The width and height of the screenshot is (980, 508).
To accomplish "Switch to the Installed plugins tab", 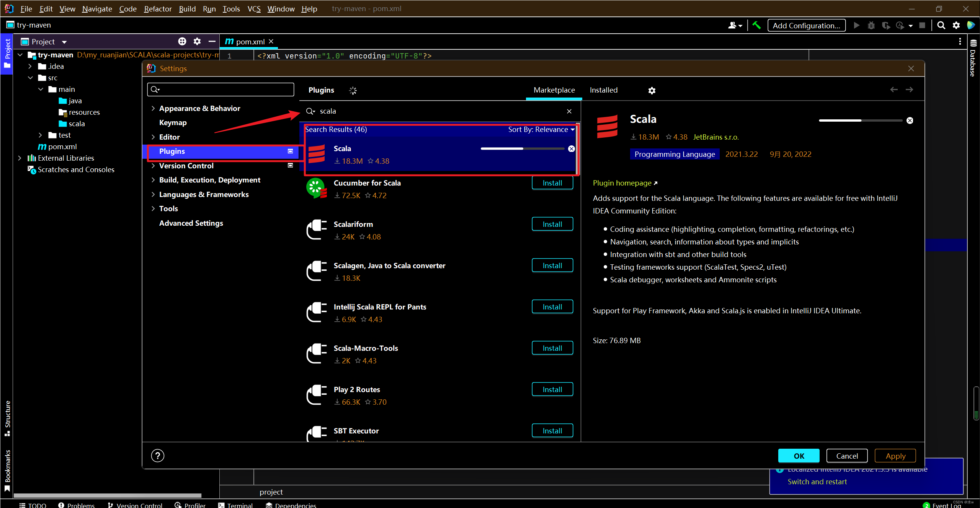I will [x=603, y=90].
